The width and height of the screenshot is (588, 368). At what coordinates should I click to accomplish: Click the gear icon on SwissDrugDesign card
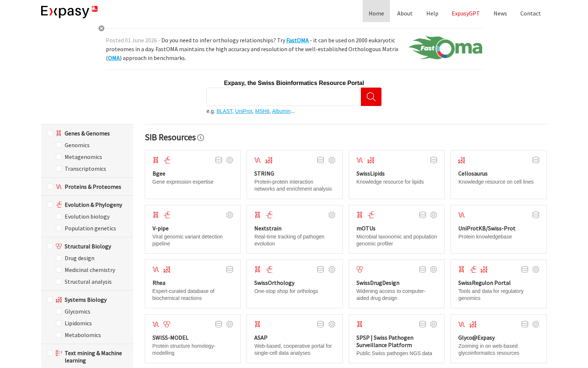(434, 269)
